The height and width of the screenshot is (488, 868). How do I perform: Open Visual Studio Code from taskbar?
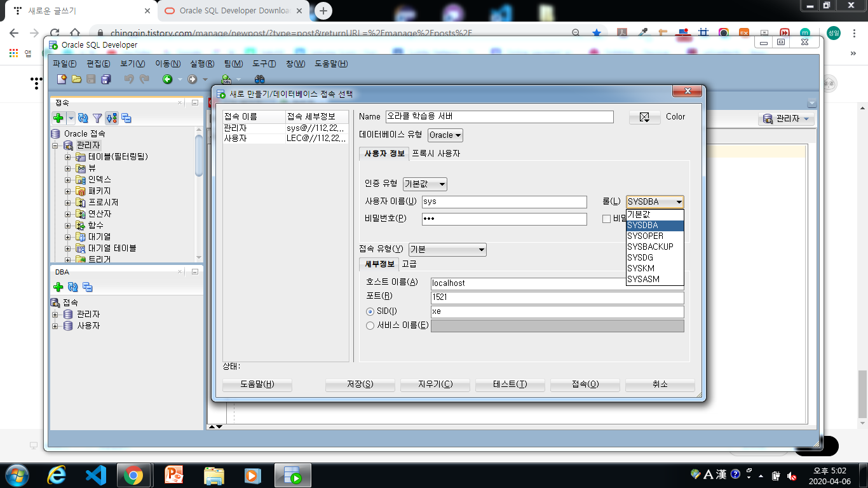point(95,475)
